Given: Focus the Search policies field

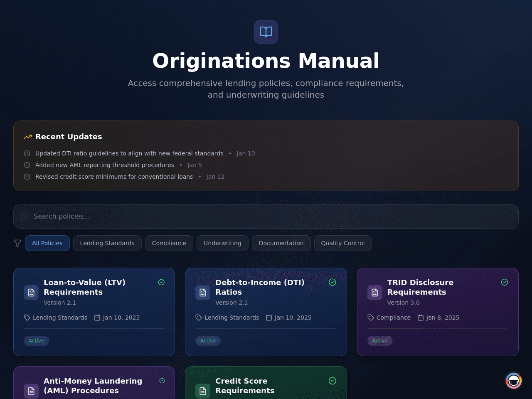Looking at the screenshot, I should [x=266, y=217].
